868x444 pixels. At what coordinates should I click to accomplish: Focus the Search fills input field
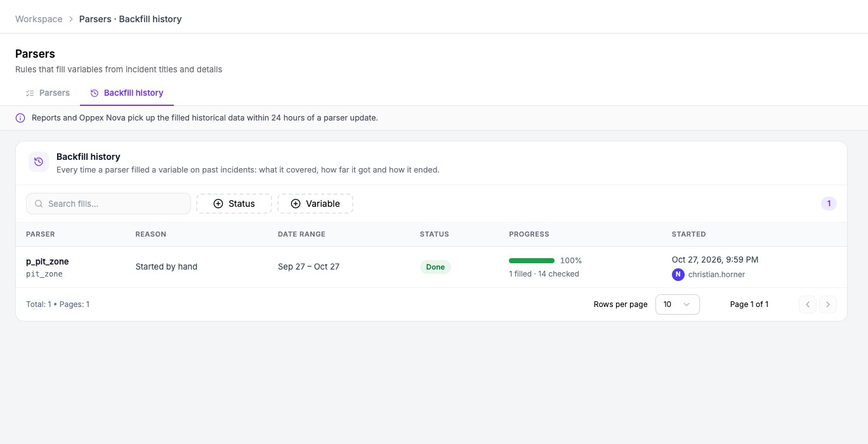click(109, 204)
